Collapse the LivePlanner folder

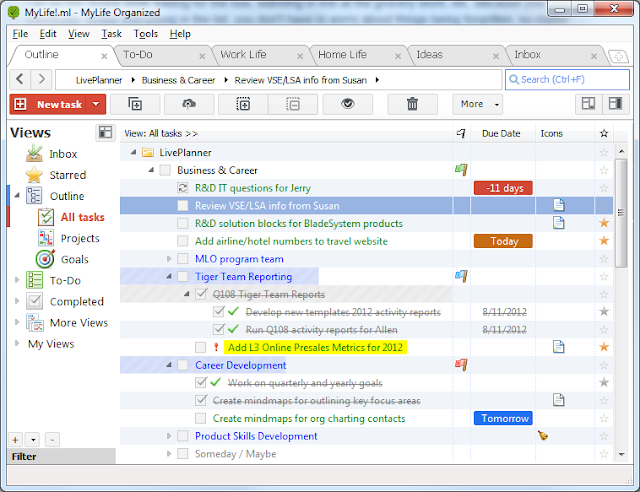[133, 152]
